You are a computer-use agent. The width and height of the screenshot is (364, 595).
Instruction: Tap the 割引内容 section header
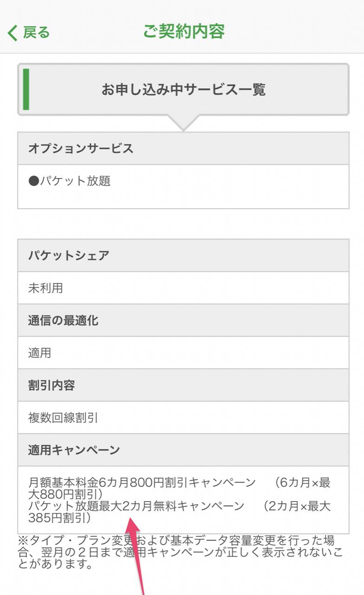tap(51, 386)
